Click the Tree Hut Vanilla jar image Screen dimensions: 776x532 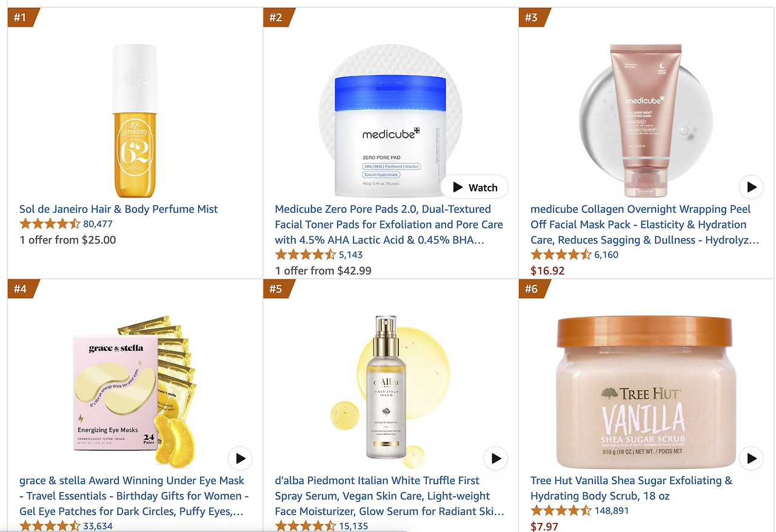coord(645,393)
